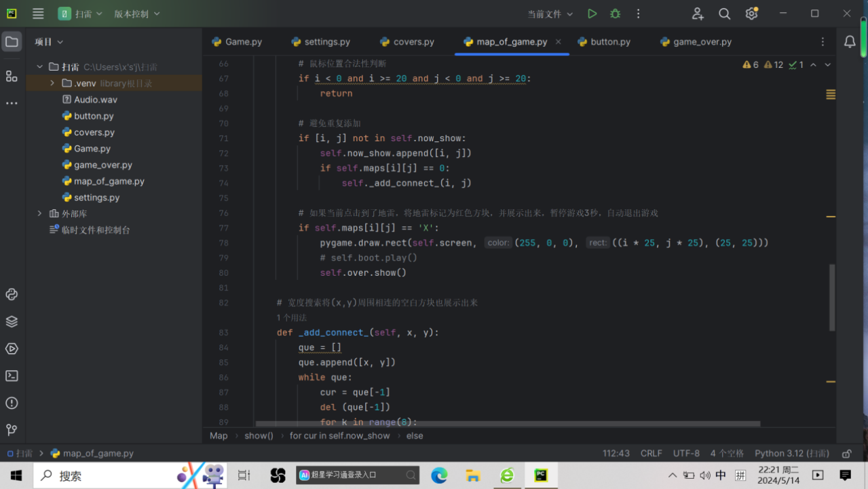Start debugging with the Debug bug icon
The image size is (868, 489).
(615, 14)
